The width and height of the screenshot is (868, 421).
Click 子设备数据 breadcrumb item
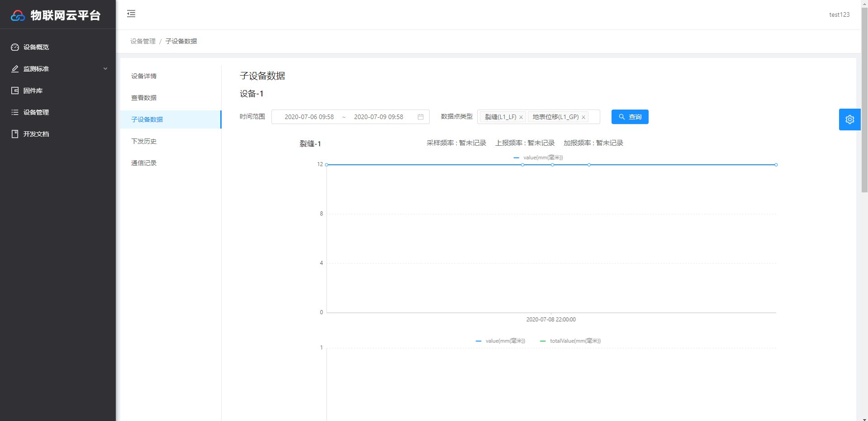coord(181,41)
